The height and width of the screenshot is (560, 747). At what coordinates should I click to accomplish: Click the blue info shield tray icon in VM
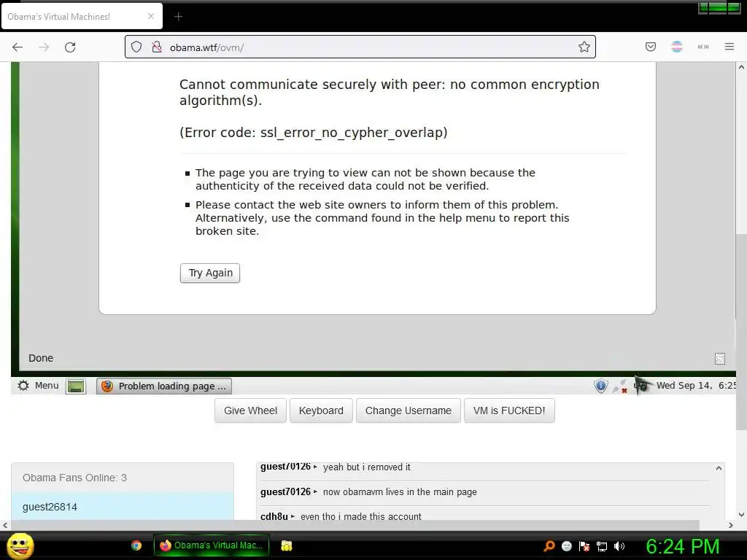pos(601,385)
